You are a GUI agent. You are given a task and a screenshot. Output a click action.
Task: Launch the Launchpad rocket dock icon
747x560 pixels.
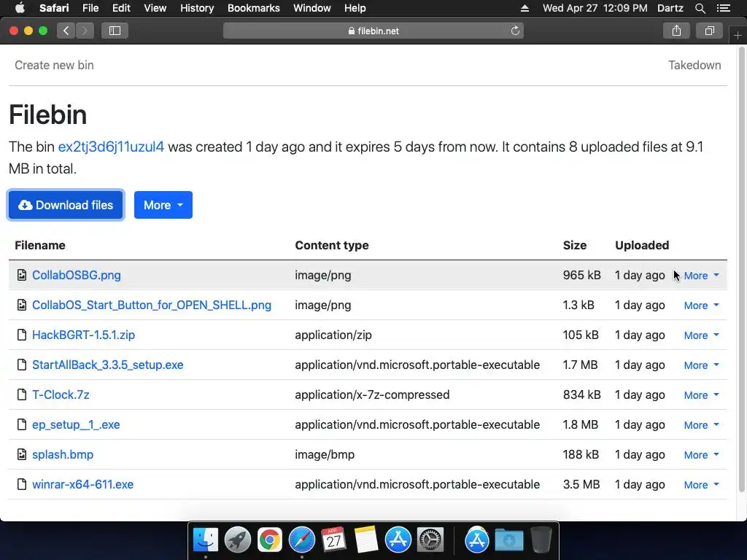click(238, 540)
